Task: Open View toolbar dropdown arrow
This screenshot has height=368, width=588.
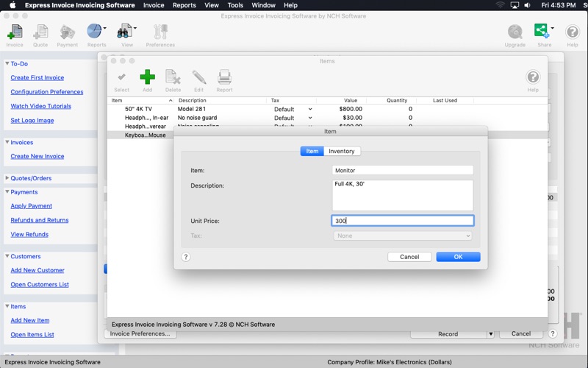Action: coord(135,28)
